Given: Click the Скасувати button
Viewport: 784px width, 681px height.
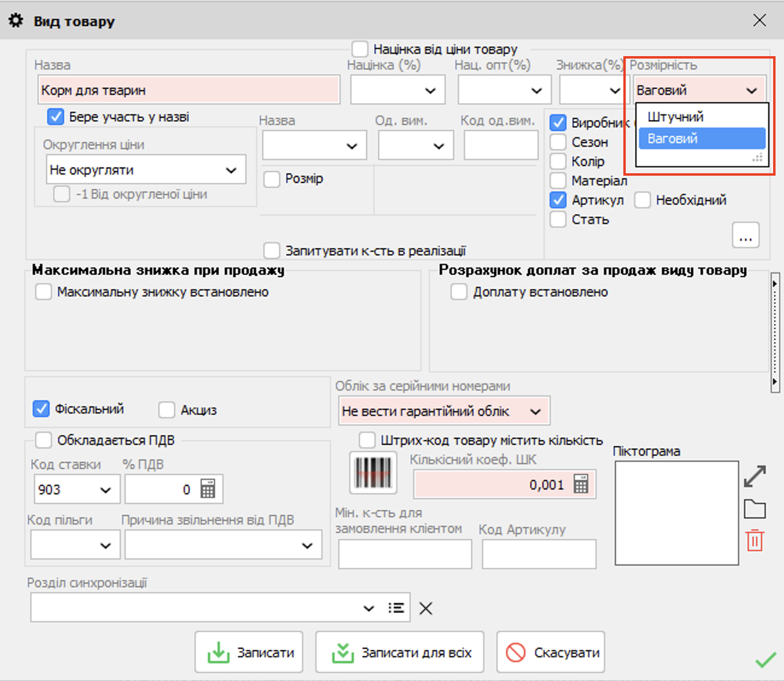Looking at the screenshot, I should [x=550, y=653].
